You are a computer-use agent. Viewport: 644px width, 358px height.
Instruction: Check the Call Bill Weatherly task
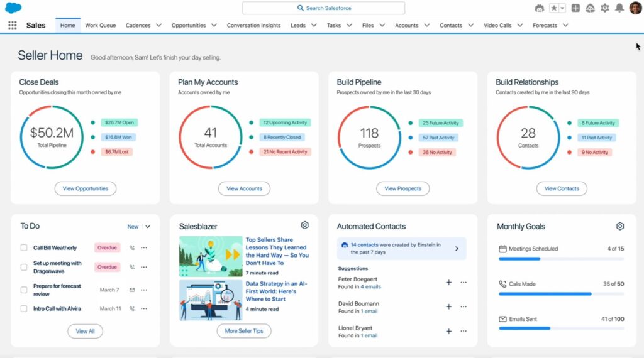pyautogui.click(x=24, y=247)
